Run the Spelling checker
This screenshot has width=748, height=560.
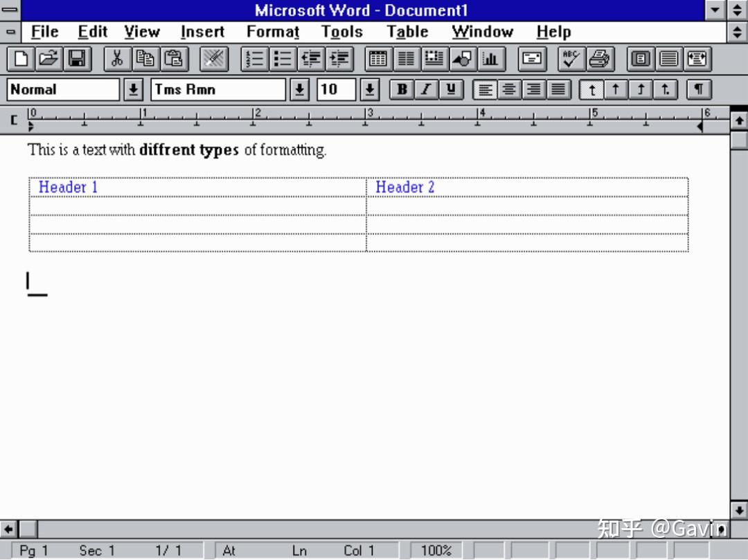(x=571, y=59)
